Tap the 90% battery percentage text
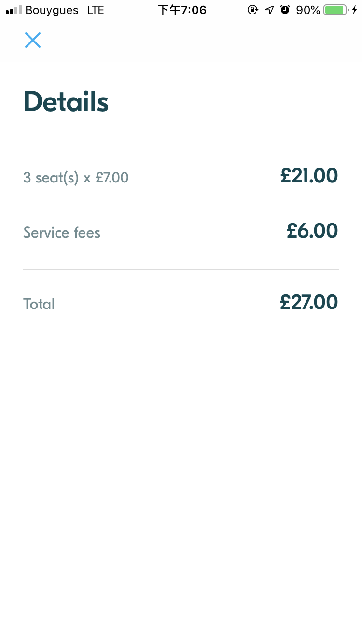The height and width of the screenshot is (644, 362). [x=308, y=10]
